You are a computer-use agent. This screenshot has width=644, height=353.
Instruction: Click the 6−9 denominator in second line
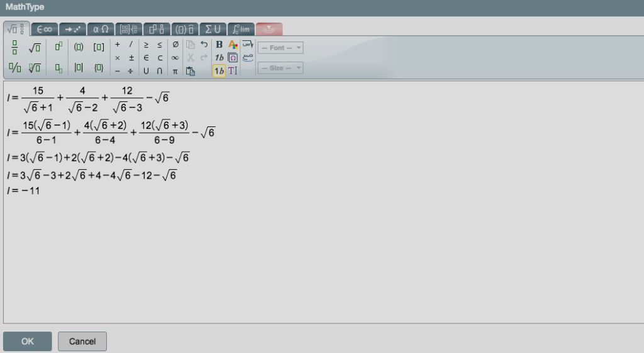(164, 140)
